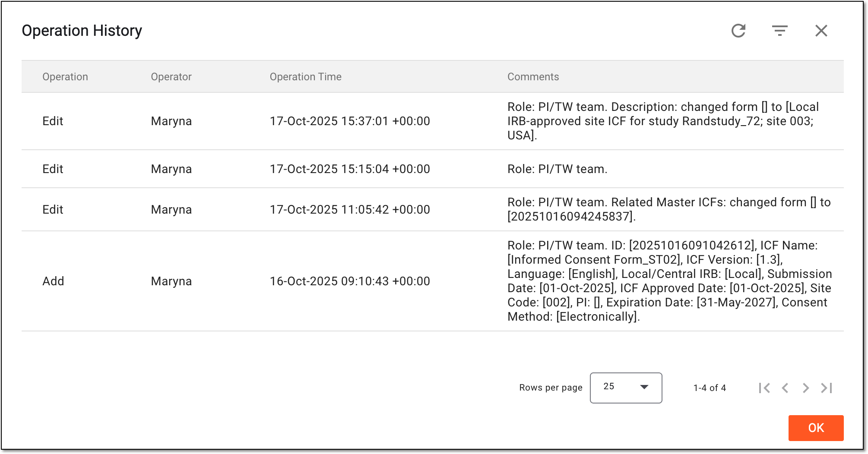
Task: Click time 17-Oct-2025 15:37:01 +00:00
Action: tap(350, 121)
